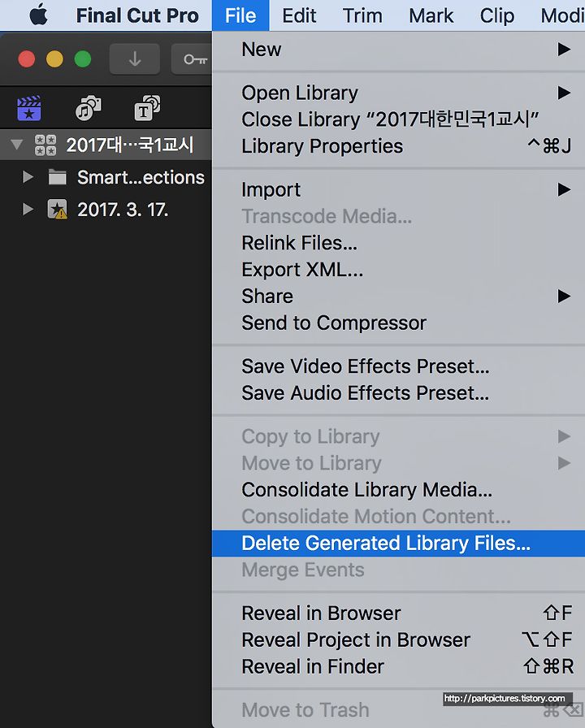Choose Save Video Effects Preset...
Viewport: 585px width, 728px height.
point(398,366)
